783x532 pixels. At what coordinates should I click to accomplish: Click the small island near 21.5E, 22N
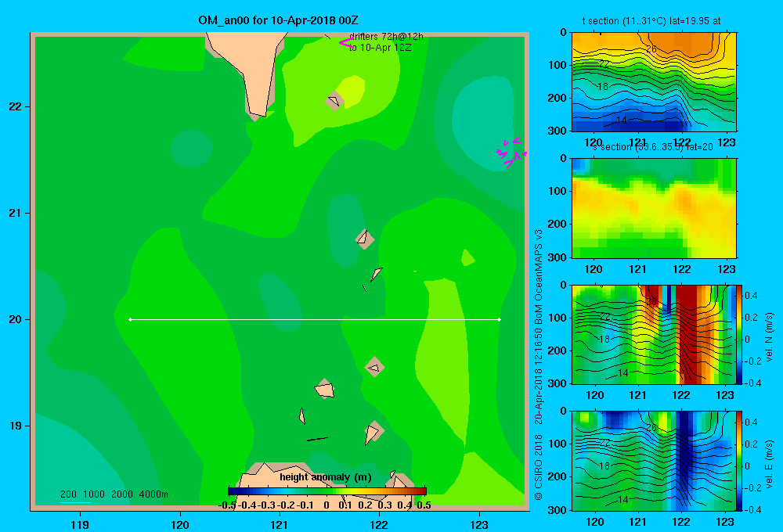(x=334, y=101)
